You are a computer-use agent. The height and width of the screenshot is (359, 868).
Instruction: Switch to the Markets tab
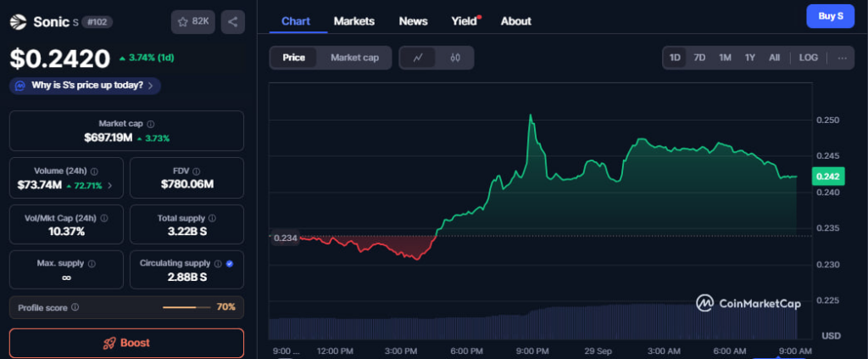click(354, 21)
